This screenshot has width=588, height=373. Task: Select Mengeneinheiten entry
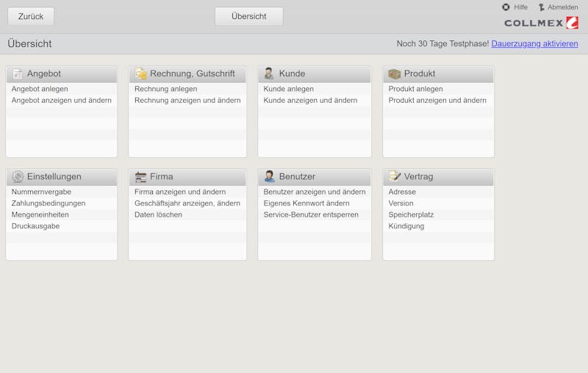pos(40,214)
